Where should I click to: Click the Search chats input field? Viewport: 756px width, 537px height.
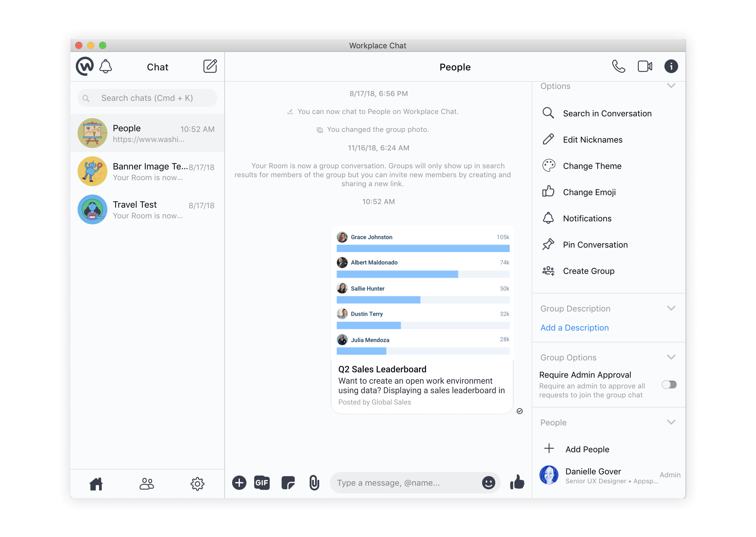[x=148, y=98]
